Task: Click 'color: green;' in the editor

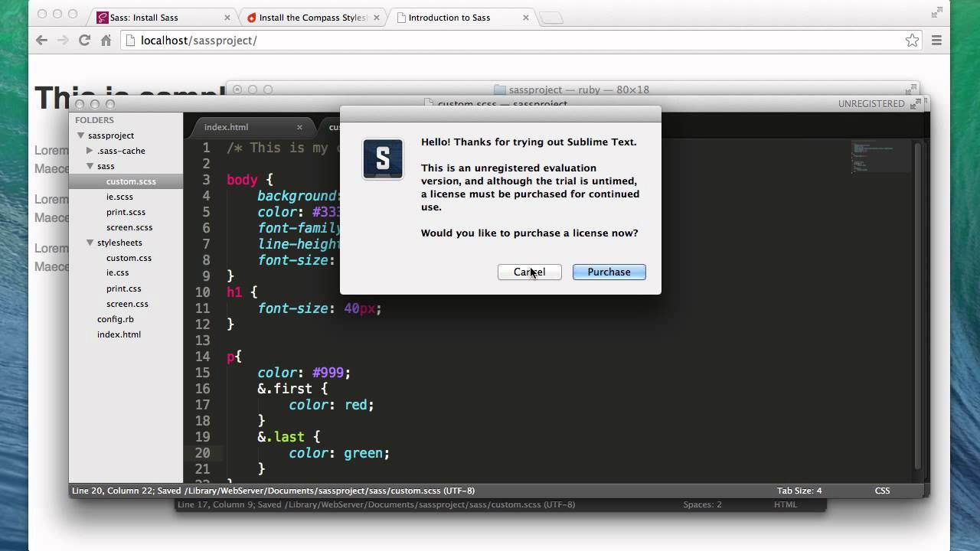Action: [339, 453]
